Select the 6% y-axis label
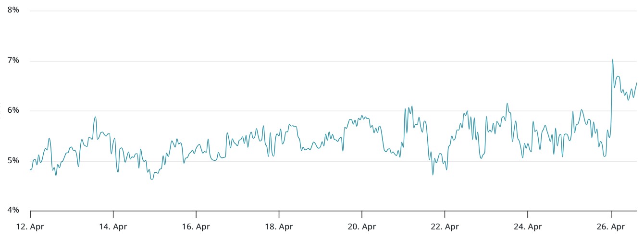This screenshot has width=644, height=239. [13, 110]
